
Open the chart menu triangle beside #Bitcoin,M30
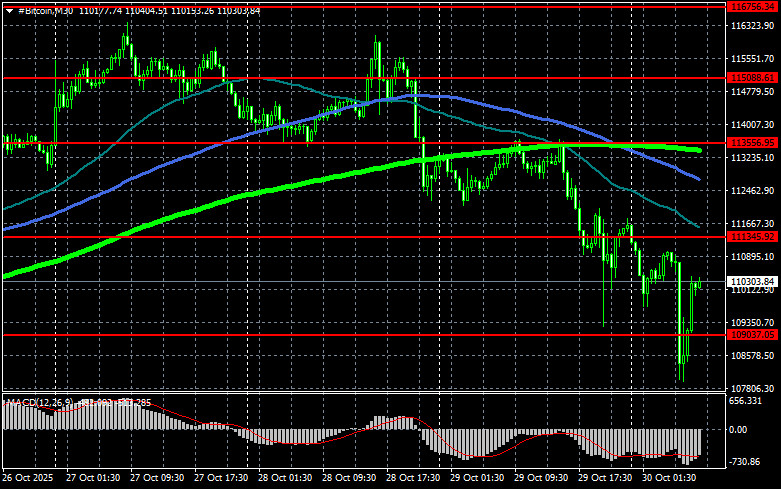pyautogui.click(x=9, y=11)
